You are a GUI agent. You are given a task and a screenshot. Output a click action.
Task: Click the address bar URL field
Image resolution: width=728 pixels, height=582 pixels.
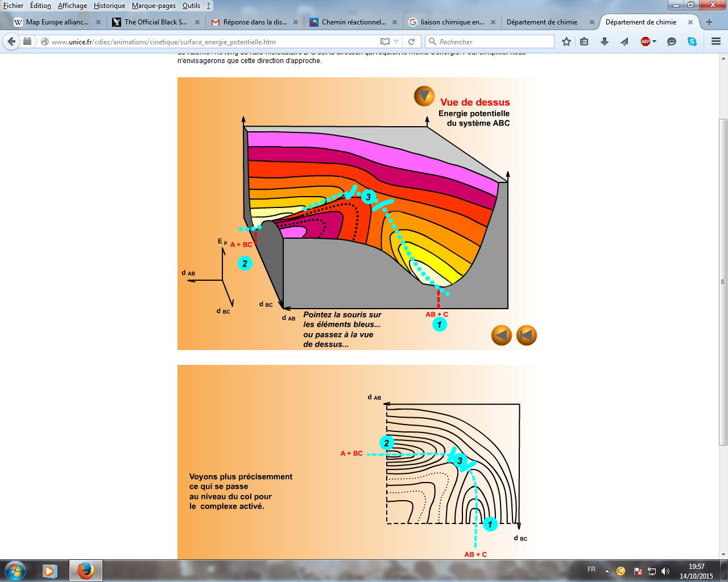click(x=213, y=41)
